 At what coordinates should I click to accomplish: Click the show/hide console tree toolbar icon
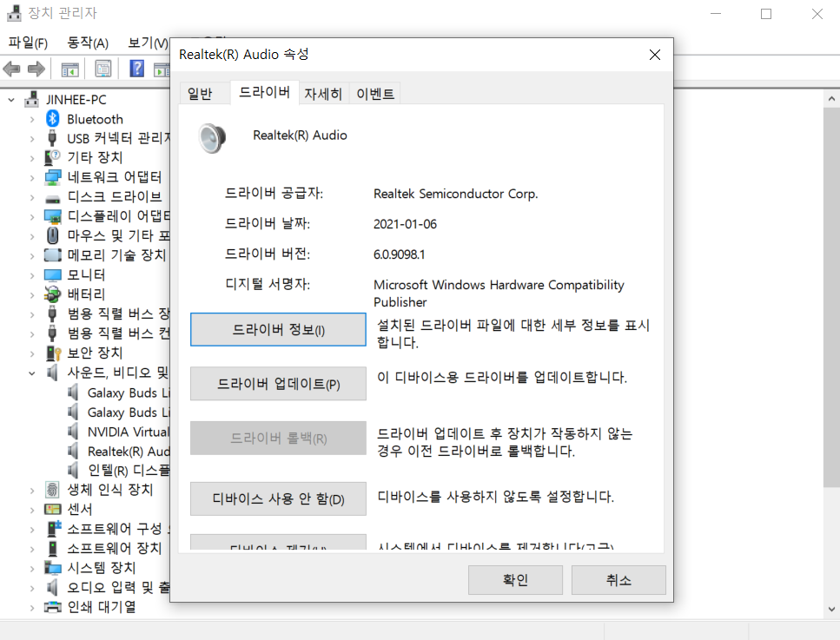(x=69, y=69)
